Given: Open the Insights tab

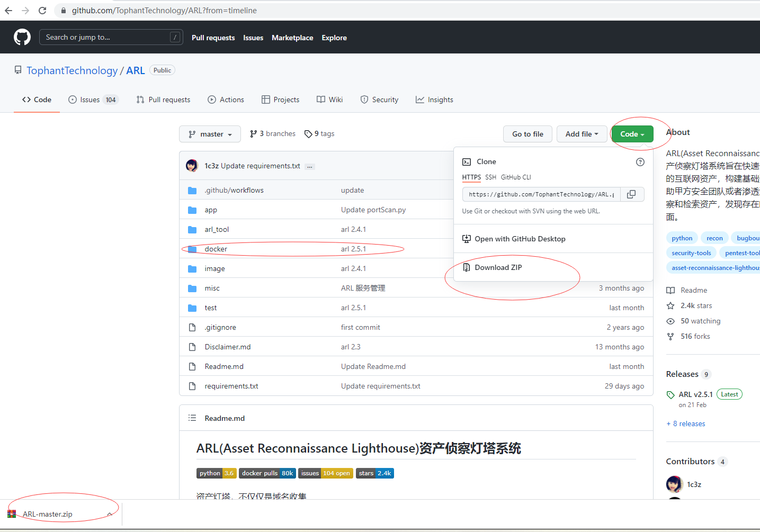Looking at the screenshot, I should pyautogui.click(x=434, y=100).
